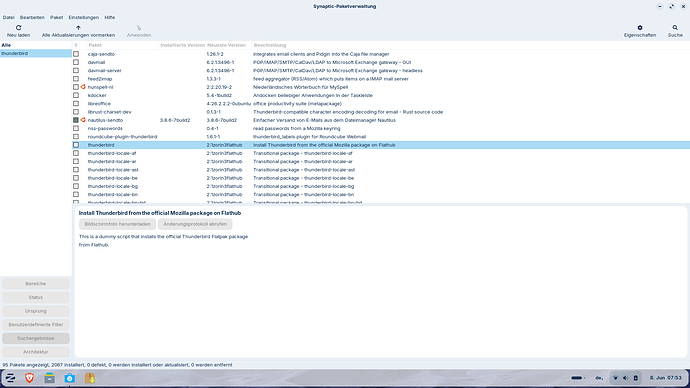Open the screenshot camera app in taskbar
Screen dimensions: 690x388
(70, 378)
